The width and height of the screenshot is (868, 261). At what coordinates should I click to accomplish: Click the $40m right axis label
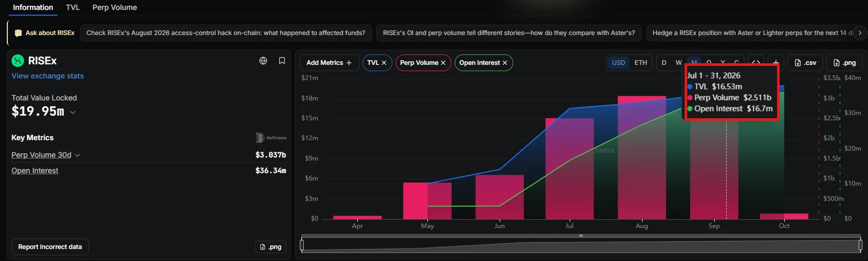point(852,78)
